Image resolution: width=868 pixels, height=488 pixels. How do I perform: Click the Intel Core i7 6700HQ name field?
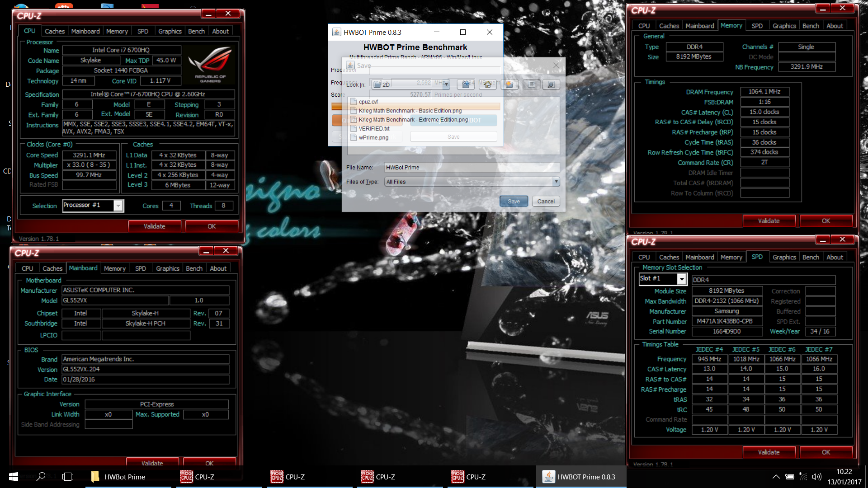[x=121, y=50]
